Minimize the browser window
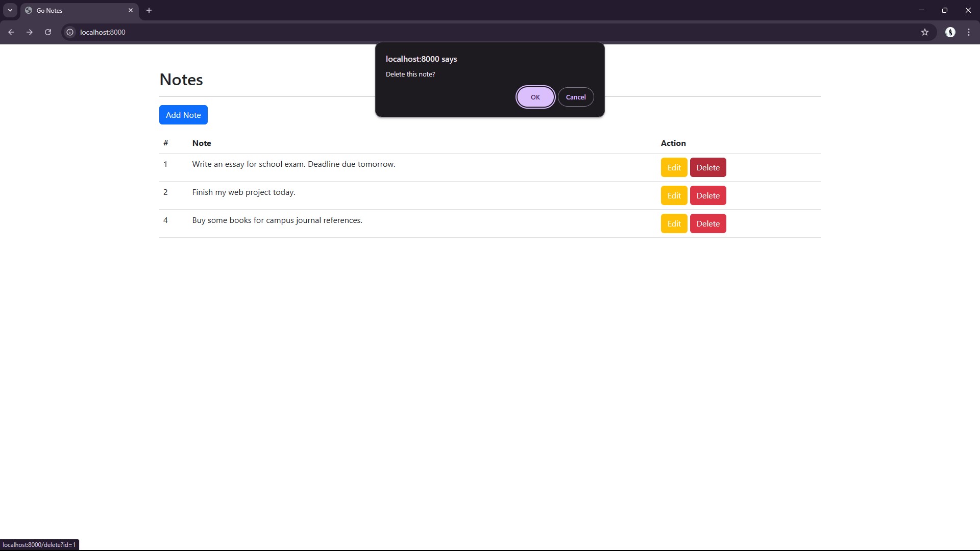Viewport: 980px width, 551px height. tap(921, 10)
